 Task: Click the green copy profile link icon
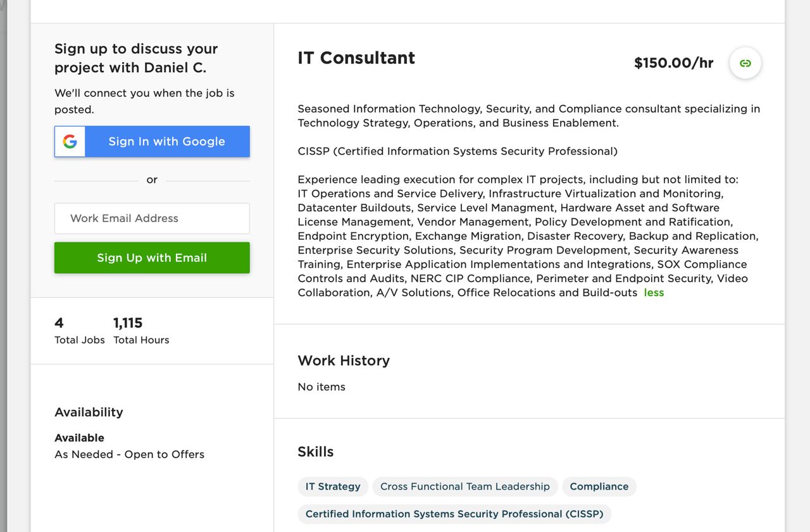(x=745, y=63)
